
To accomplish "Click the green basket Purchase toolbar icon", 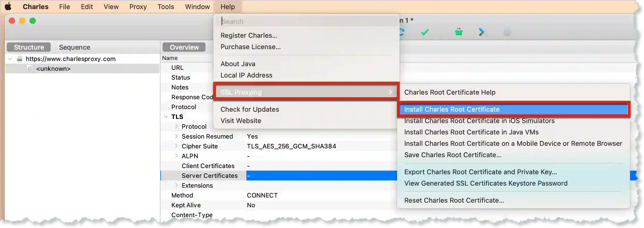I will click(x=459, y=32).
